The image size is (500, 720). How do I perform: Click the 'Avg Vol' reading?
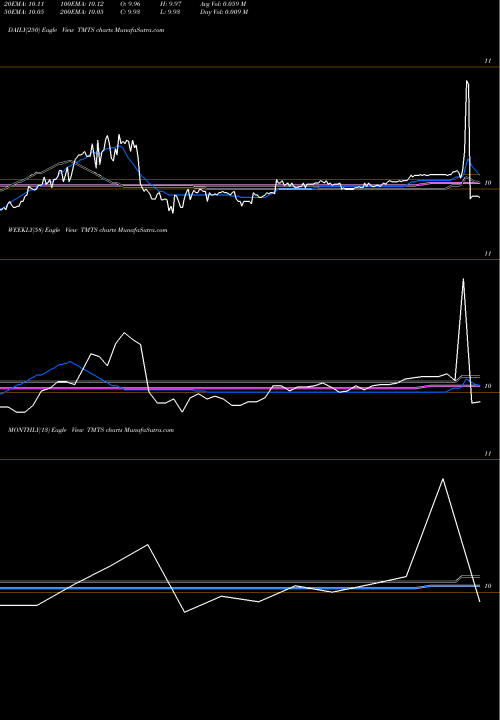pyautogui.click(x=223, y=4)
